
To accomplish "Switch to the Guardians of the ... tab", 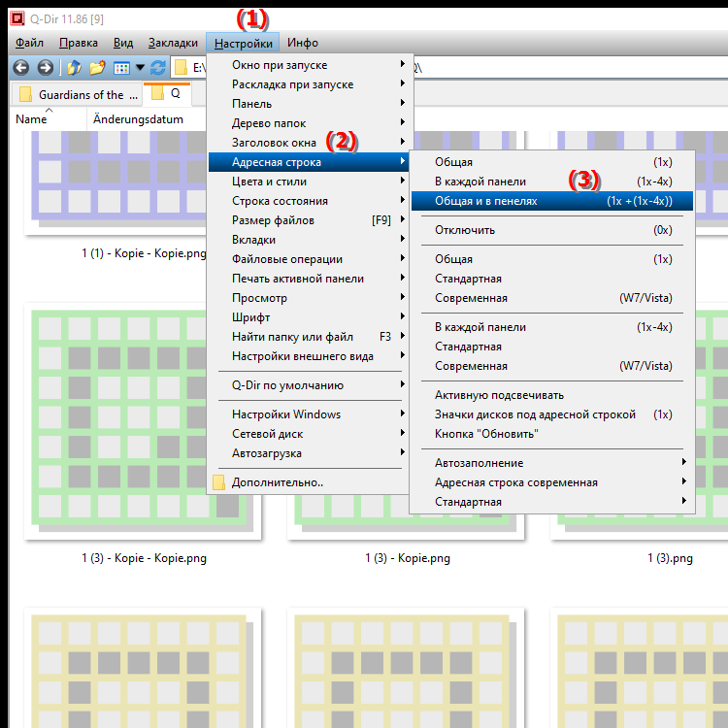I will (x=78, y=94).
